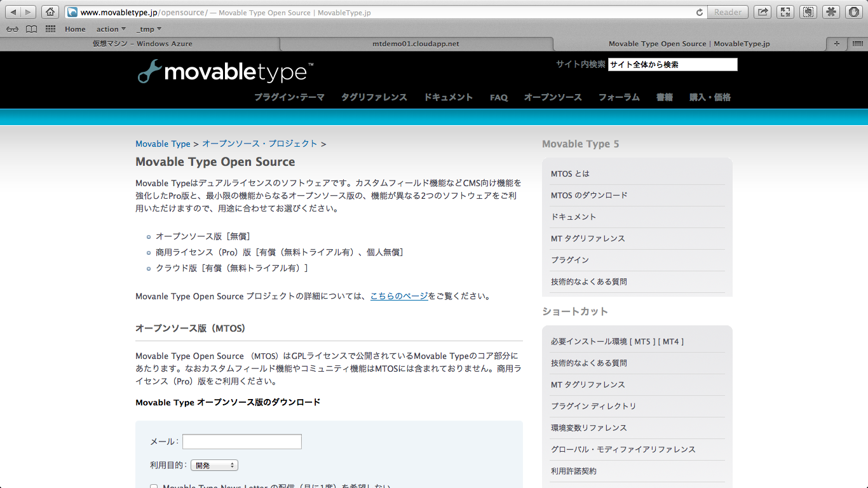Select the Movable Type Open Source tab
Image resolution: width=868 pixels, height=488 pixels.
coord(689,44)
